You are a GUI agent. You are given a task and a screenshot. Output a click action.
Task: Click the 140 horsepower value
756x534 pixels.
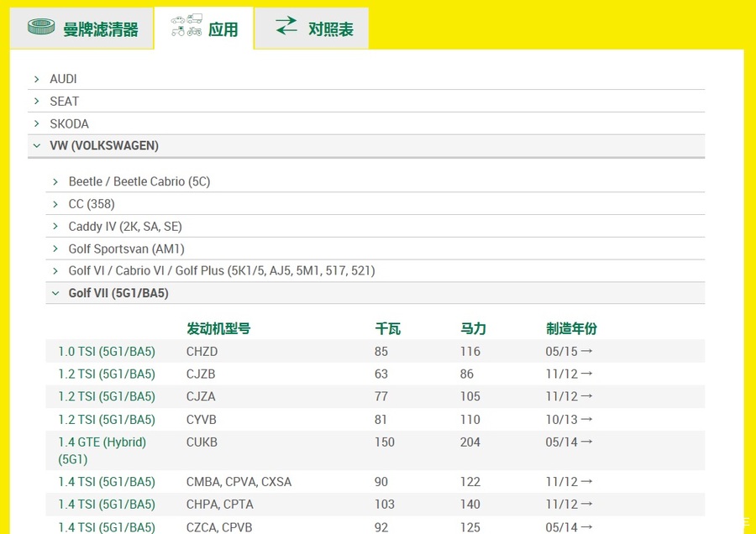pos(470,504)
